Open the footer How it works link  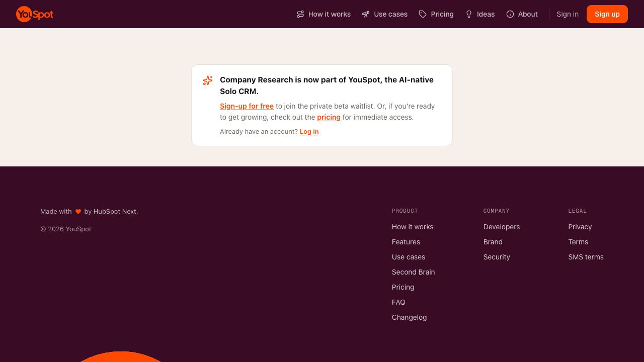point(413,227)
